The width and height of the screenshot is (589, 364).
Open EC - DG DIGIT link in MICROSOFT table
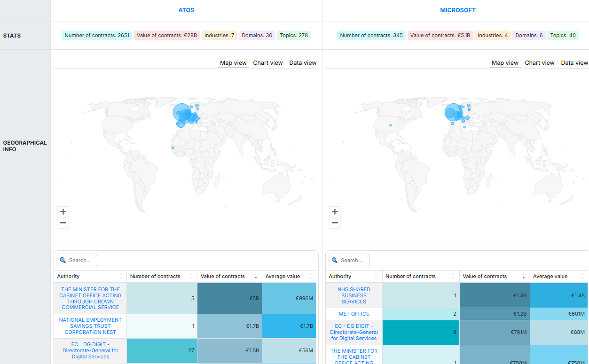pyautogui.click(x=354, y=332)
